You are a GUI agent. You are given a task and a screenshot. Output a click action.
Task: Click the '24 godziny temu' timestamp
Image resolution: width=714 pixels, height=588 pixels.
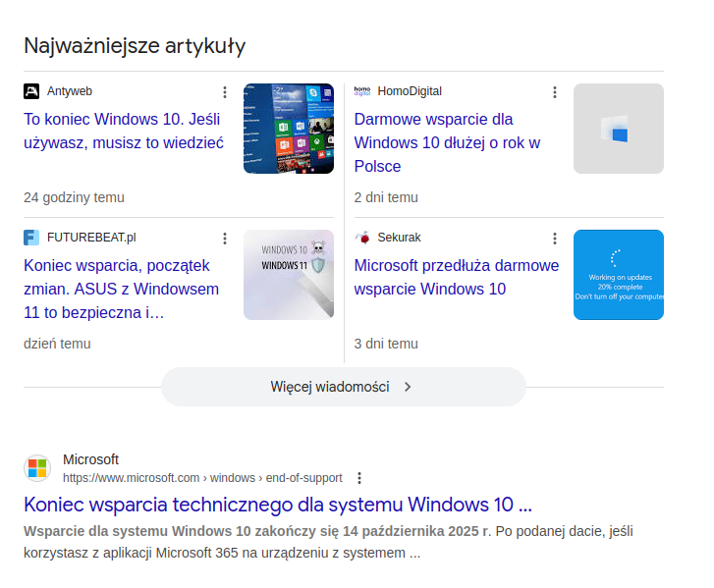pyautogui.click(x=74, y=197)
